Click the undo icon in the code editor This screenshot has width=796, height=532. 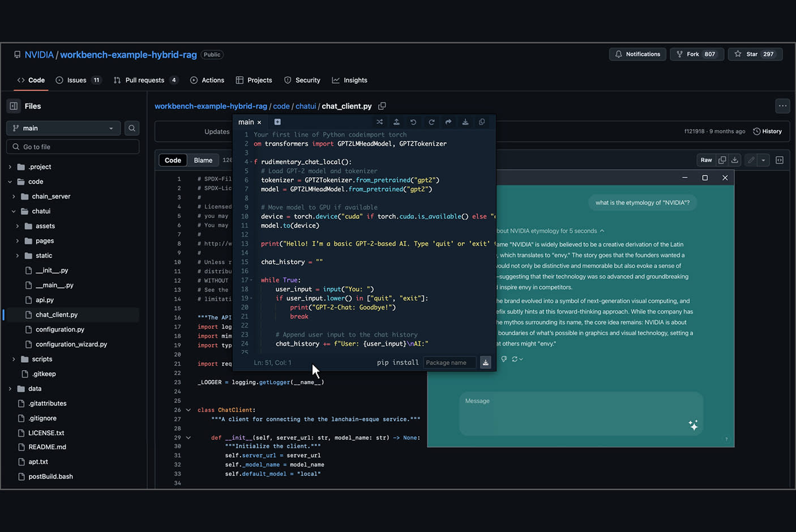pyautogui.click(x=413, y=122)
